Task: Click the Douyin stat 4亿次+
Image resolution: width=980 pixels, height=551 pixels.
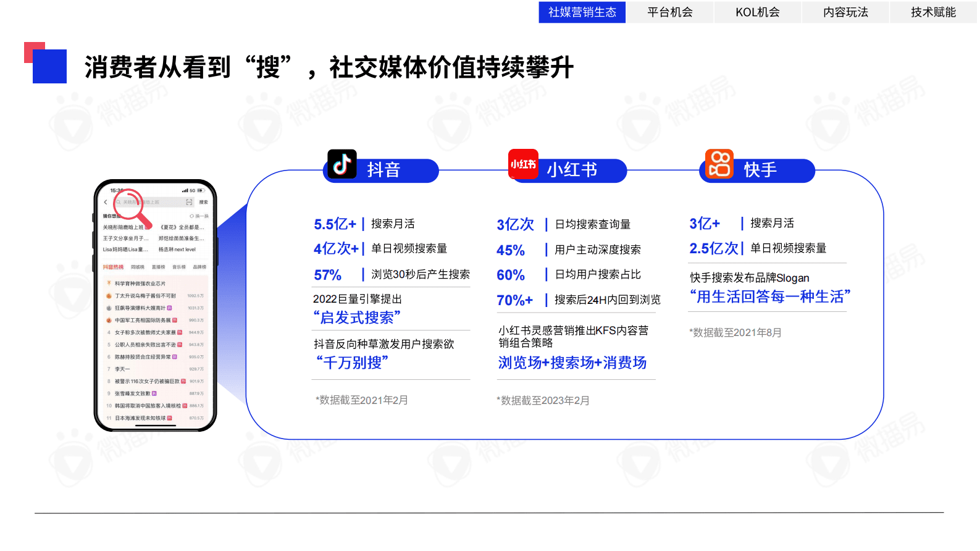Action: pyautogui.click(x=337, y=249)
